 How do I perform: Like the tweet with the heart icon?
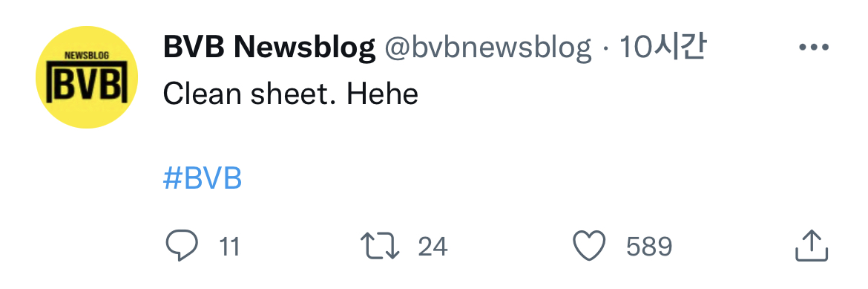[589, 246]
